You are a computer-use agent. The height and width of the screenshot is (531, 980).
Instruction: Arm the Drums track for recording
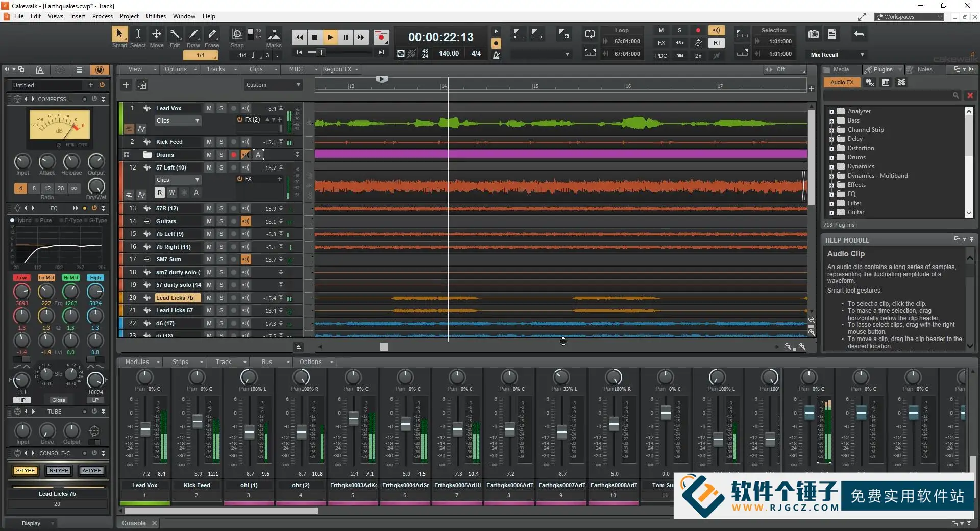[x=233, y=154]
